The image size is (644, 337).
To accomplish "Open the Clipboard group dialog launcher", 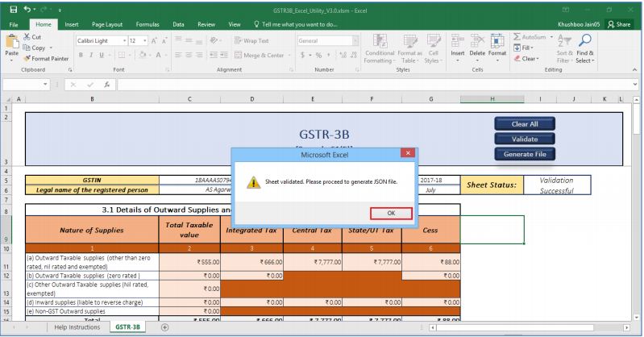I will coord(70,70).
